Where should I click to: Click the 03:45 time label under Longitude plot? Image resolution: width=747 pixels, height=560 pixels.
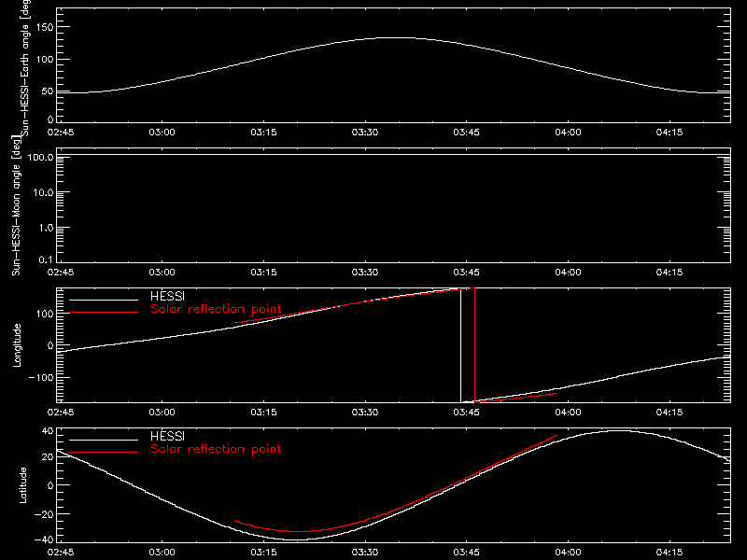466,413
